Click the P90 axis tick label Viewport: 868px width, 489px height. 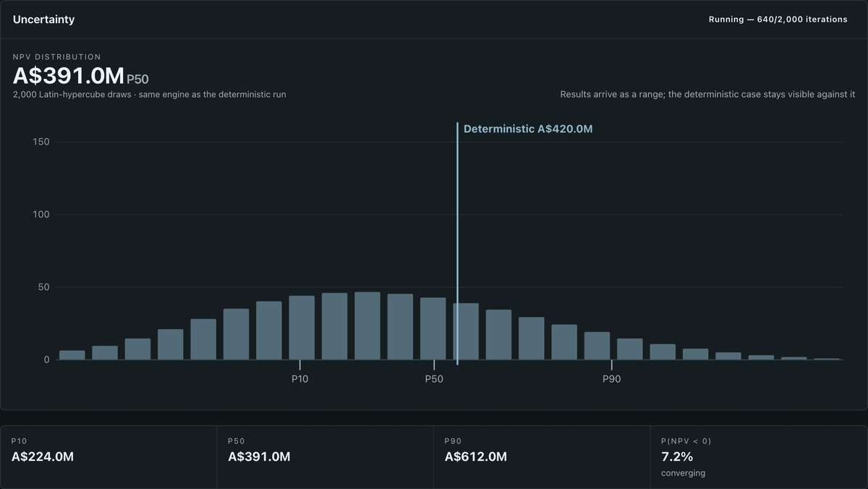[612, 379]
